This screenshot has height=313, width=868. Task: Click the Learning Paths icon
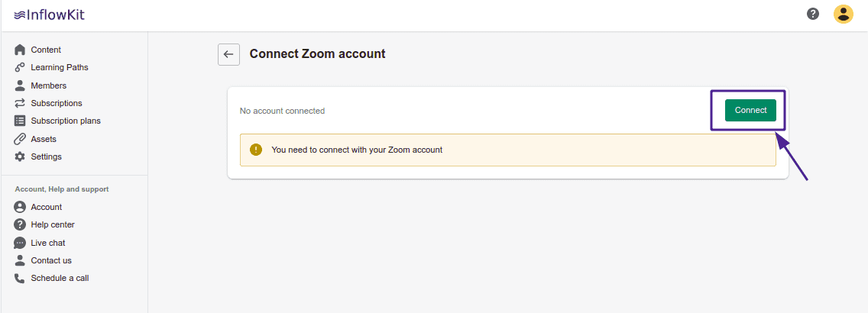[x=20, y=67]
